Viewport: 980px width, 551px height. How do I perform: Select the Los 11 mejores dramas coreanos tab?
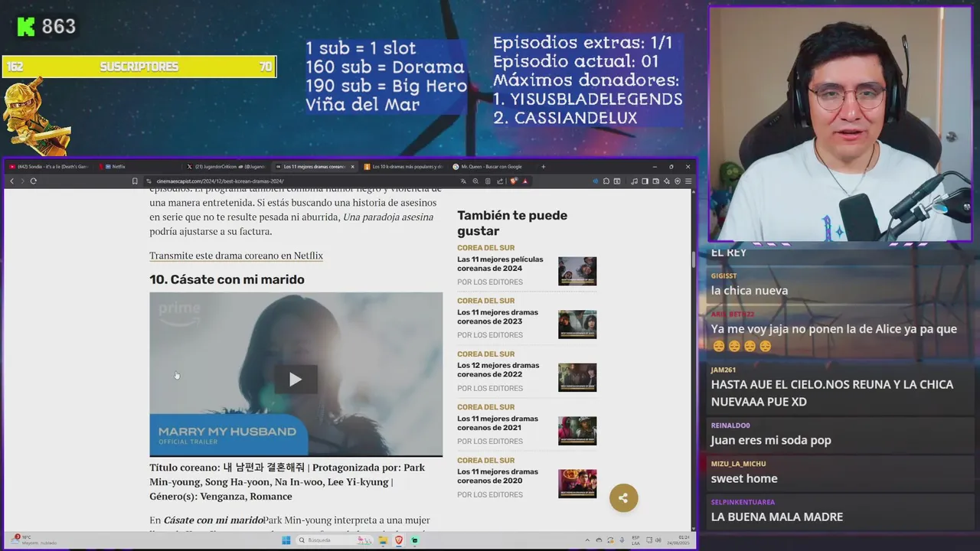314,166
